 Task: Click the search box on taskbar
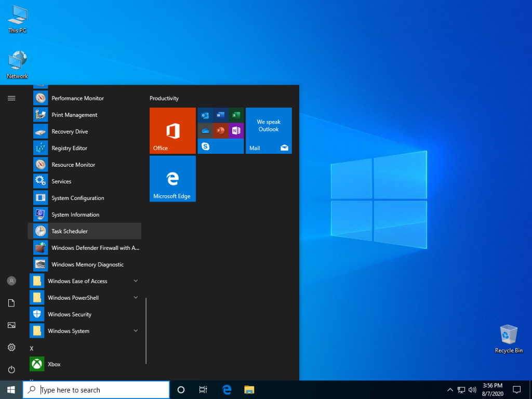click(96, 390)
